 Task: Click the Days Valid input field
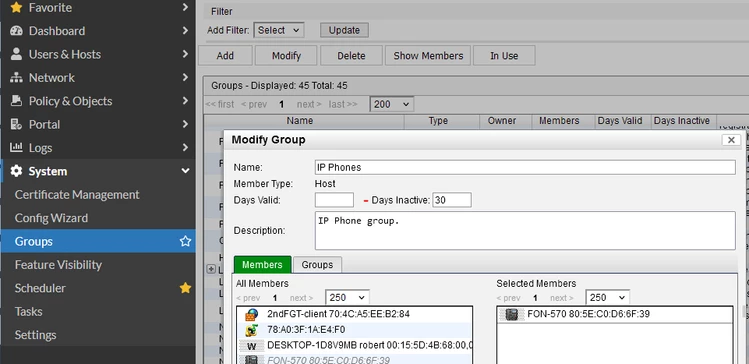[334, 200]
